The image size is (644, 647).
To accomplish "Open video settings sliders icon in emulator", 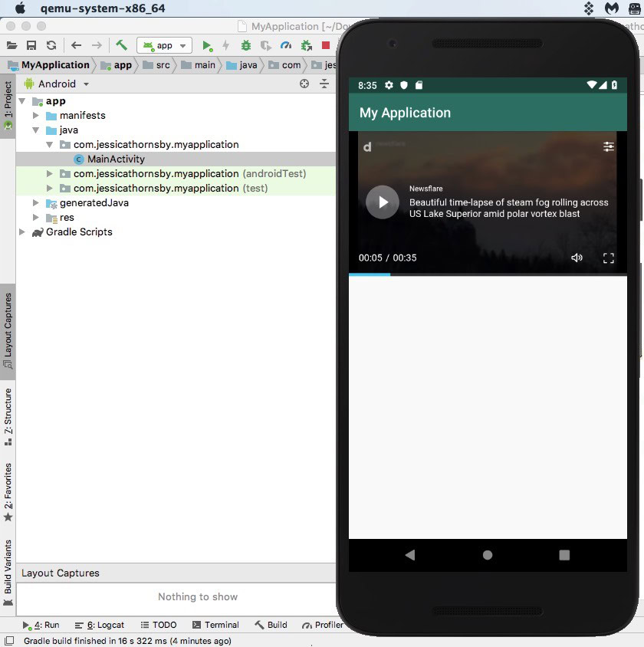I will point(609,146).
